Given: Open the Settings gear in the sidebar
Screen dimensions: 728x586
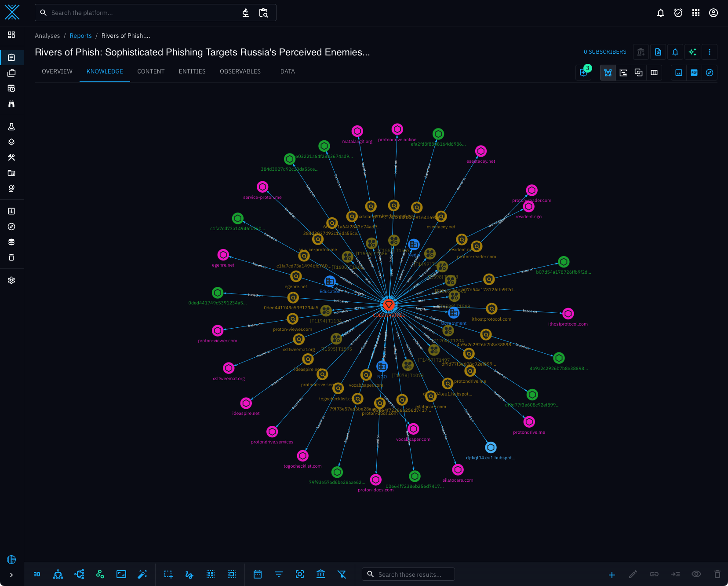Looking at the screenshot, I should point(11,280).
